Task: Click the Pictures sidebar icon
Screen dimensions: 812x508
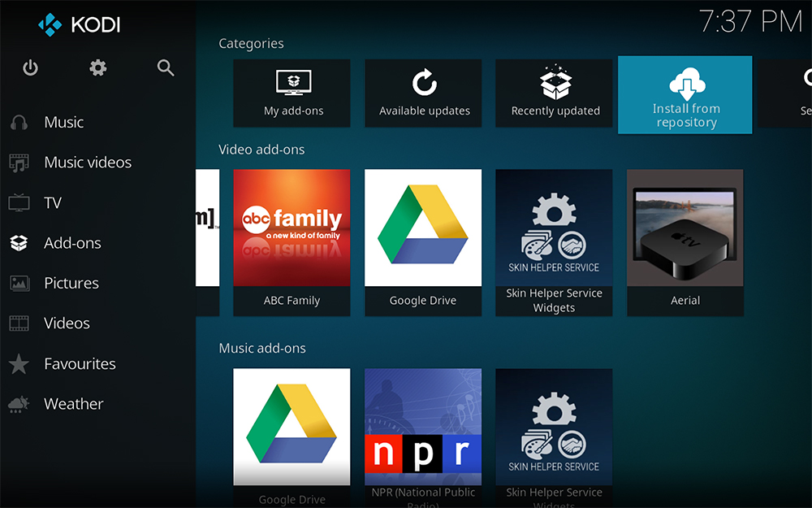Action: [x=18, y=283]
